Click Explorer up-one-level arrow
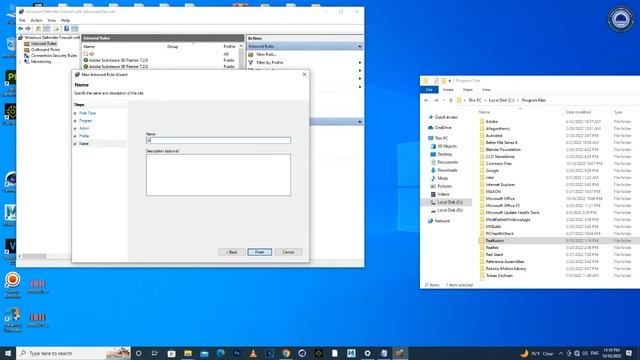 tap(451, 100)
